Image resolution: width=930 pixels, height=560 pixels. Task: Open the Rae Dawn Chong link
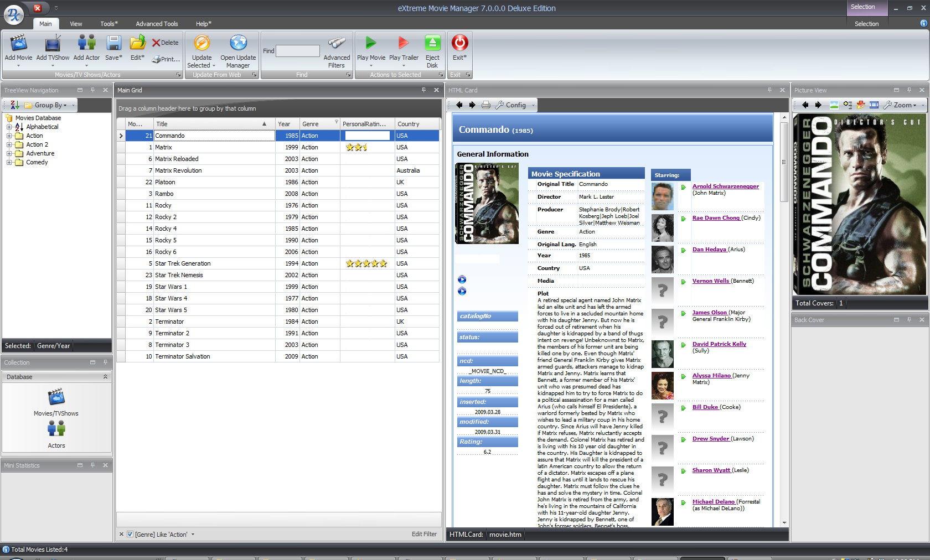coord(716,218)
